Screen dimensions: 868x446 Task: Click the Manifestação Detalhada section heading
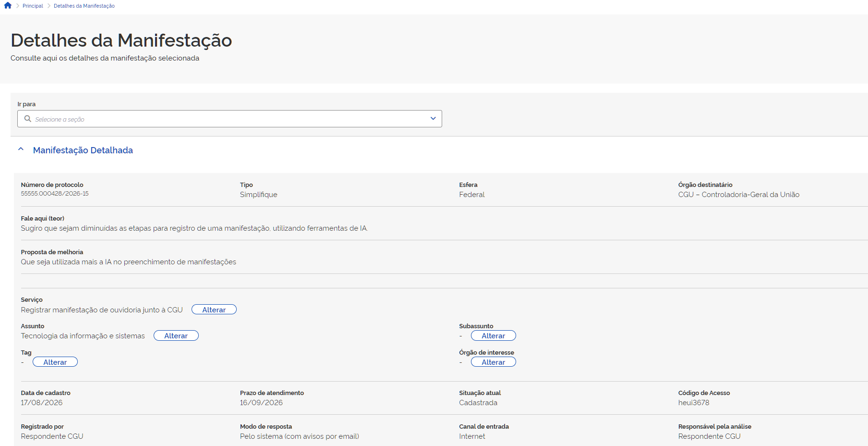coord(83,150)
